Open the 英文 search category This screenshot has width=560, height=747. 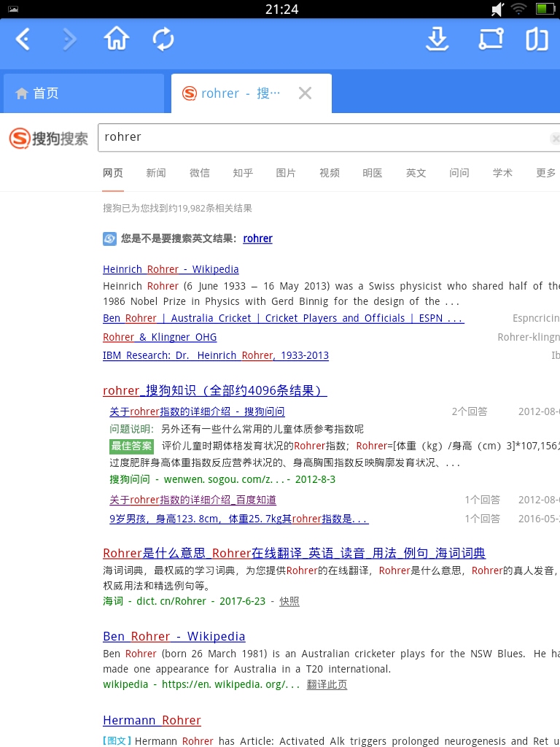416,173
